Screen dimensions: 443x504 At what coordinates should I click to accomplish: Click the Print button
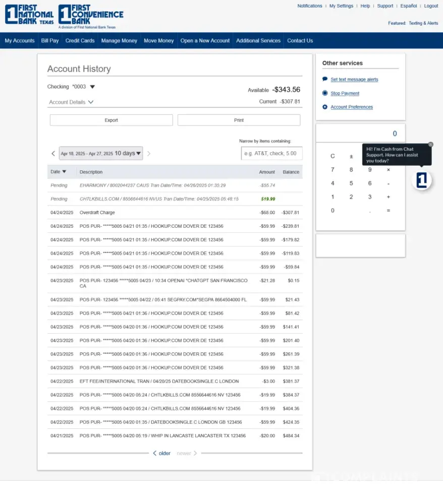239,120
